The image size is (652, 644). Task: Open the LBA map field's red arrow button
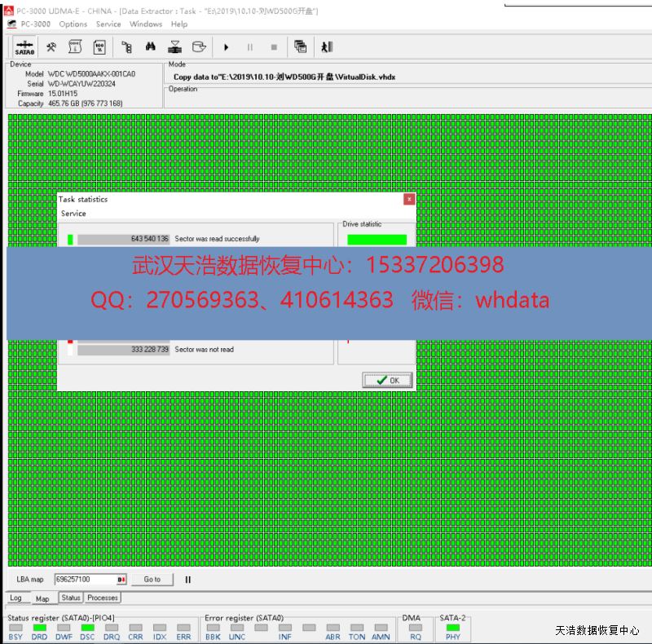pos(121,580)
